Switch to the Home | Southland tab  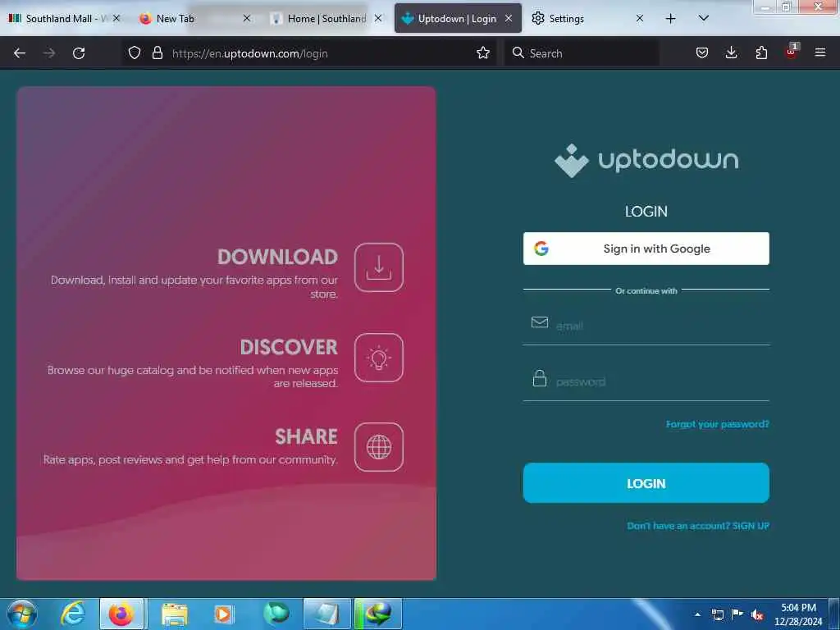[326, 19]
